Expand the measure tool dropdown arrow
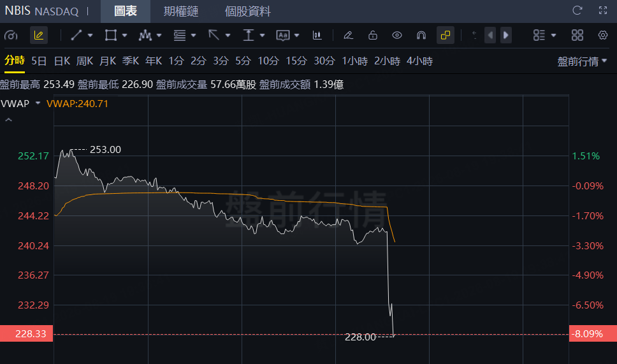 coord(263,36)
